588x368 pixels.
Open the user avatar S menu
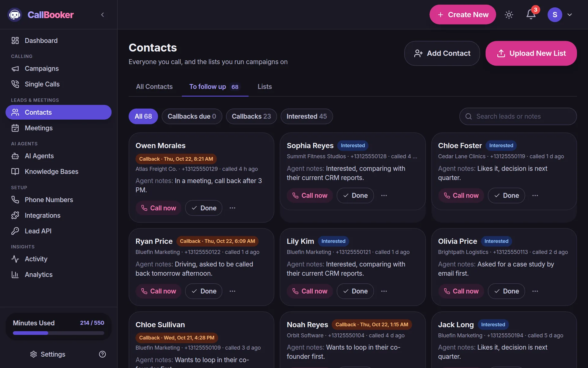coord(555,15)
